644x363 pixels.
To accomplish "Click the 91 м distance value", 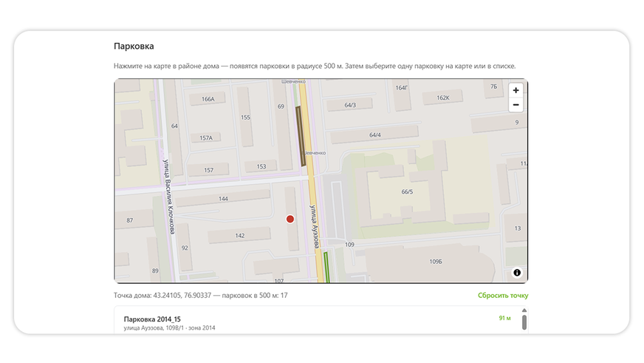I will tap(504, 318).
